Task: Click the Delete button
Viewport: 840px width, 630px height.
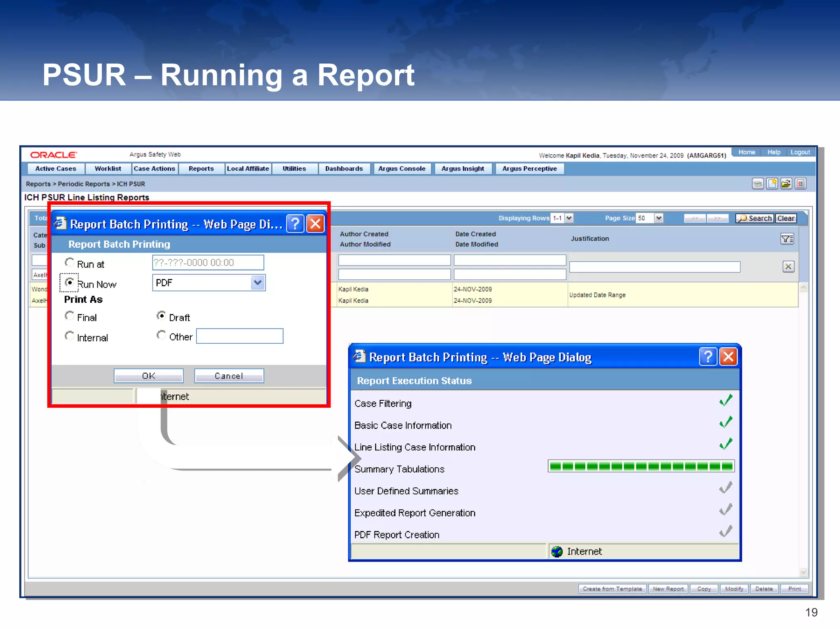Action: tap(764, 589)
